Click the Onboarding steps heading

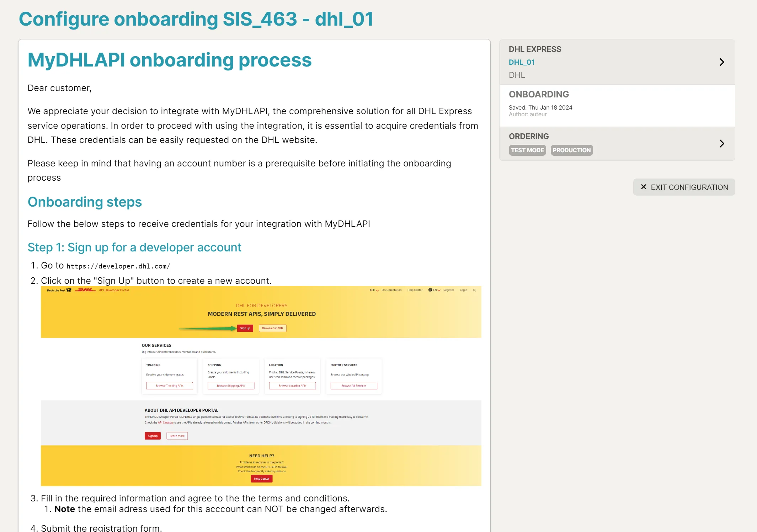point(85,202)
